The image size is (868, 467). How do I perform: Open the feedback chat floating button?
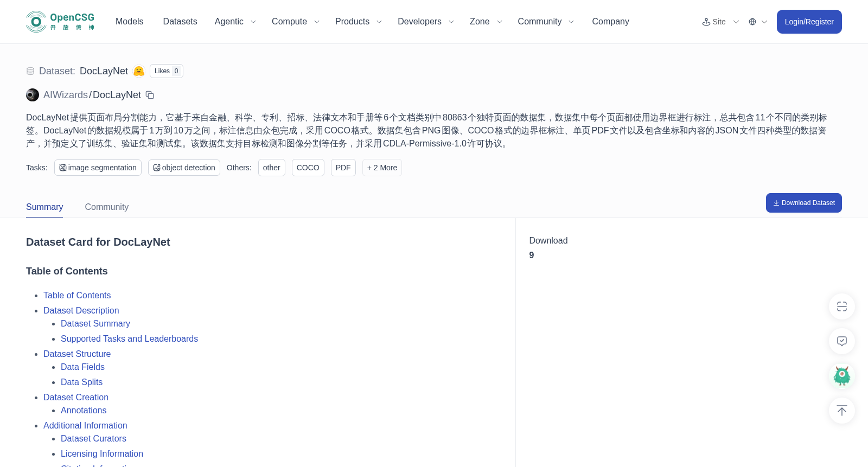tap(842, 341)
